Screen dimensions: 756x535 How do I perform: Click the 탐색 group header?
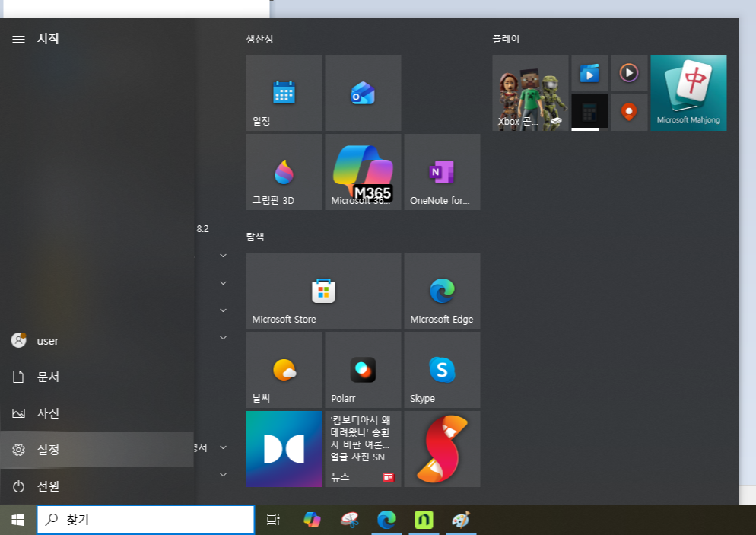coord(255,237)
